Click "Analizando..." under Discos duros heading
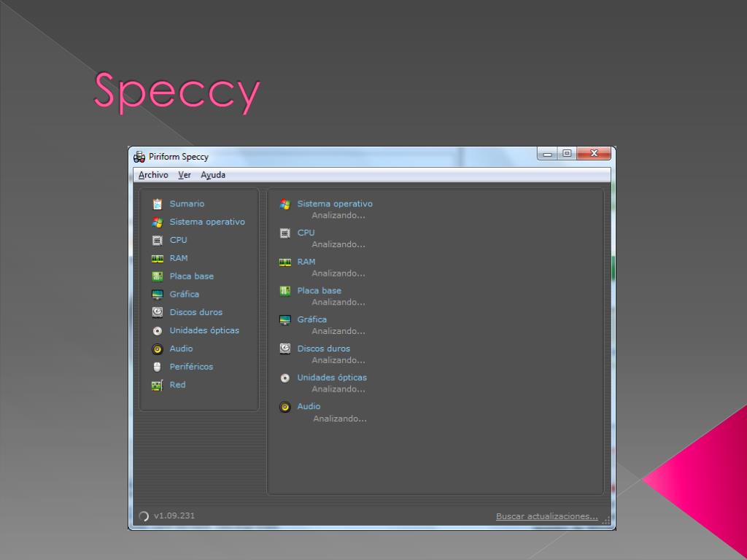 [x=338, y=360]
